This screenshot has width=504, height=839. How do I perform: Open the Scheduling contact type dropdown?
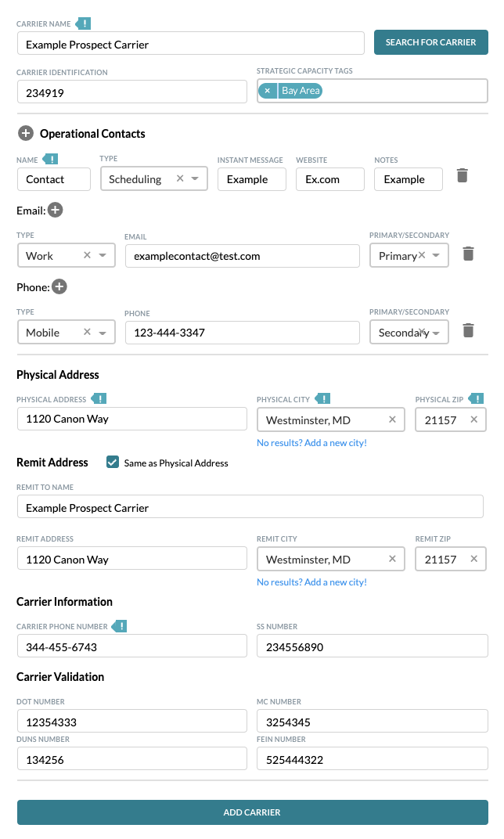point(196,178)
